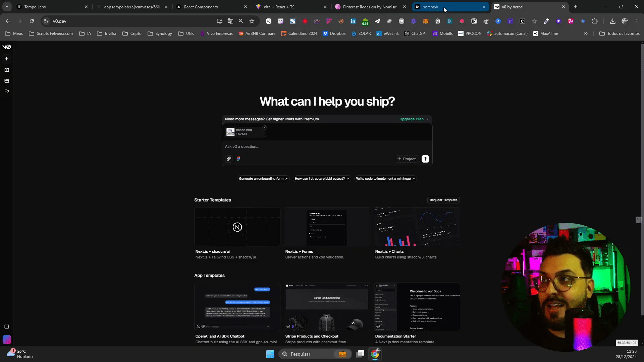644x362 pixels.
Task: Open the Next.js + Charts template thumbnail
Action: (x=417, y=227)
